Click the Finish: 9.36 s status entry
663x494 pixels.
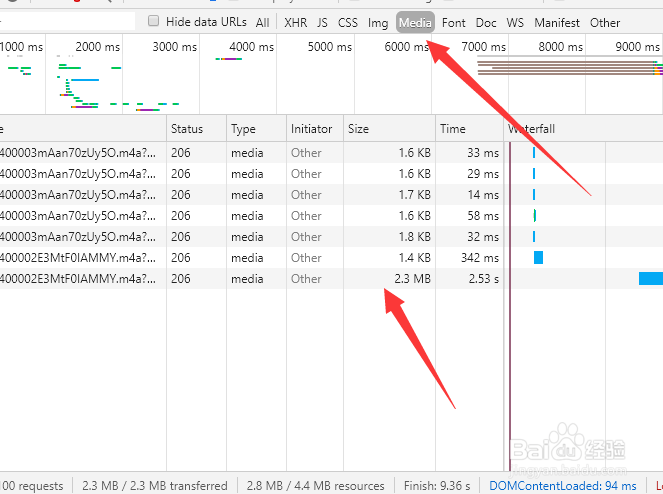coord(437,486)
